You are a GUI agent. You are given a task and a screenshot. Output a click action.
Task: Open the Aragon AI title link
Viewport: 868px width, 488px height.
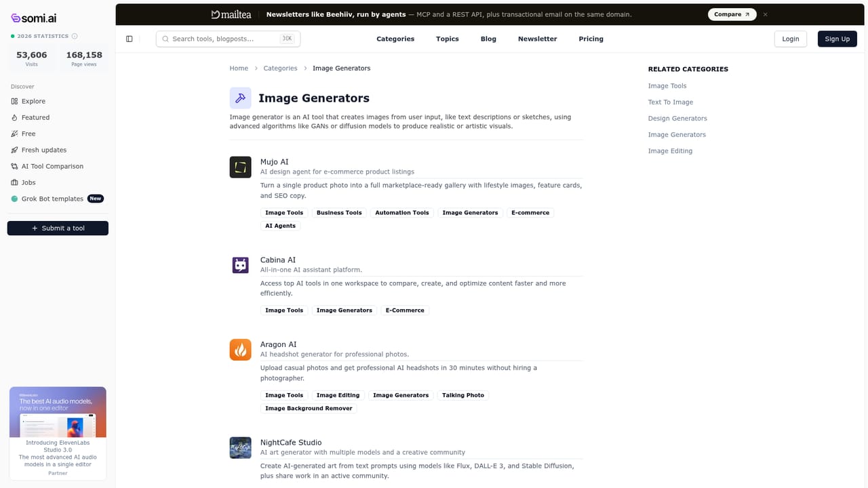coord(279,344)
